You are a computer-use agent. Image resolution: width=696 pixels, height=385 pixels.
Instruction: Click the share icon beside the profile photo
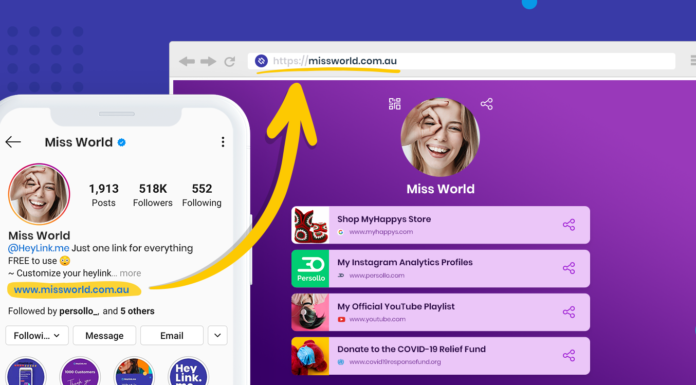(486, 104)
